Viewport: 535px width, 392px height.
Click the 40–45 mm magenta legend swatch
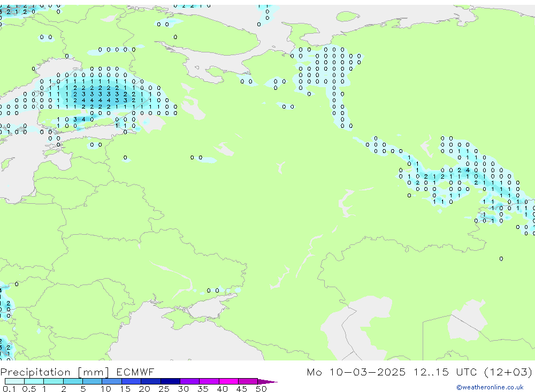click(228, 381)
